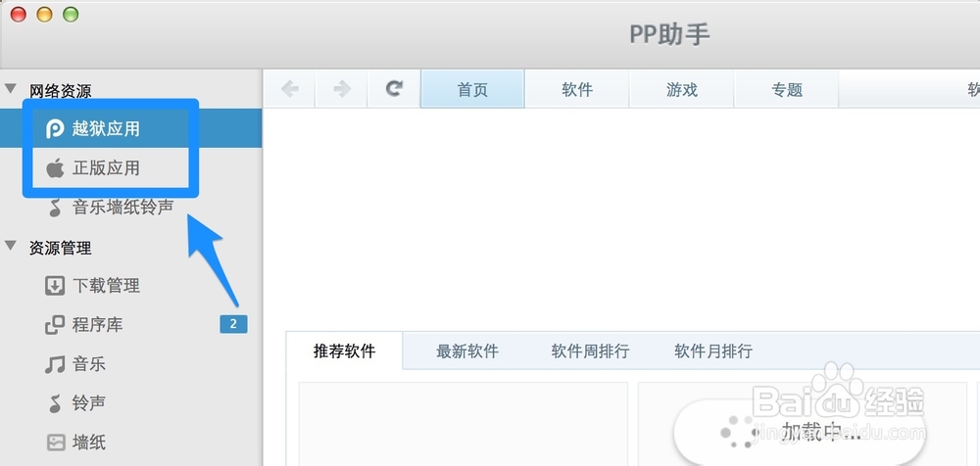
Task: Show the 软件月排行 ranking tab
Action: (x=713, y=351)
